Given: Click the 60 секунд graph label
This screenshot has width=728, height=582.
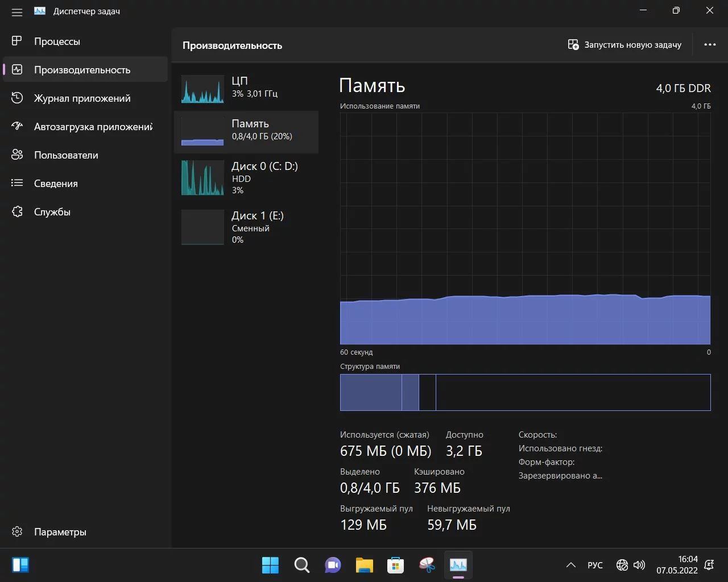Looking at the screenshot, I should click(x=357, y=352).
